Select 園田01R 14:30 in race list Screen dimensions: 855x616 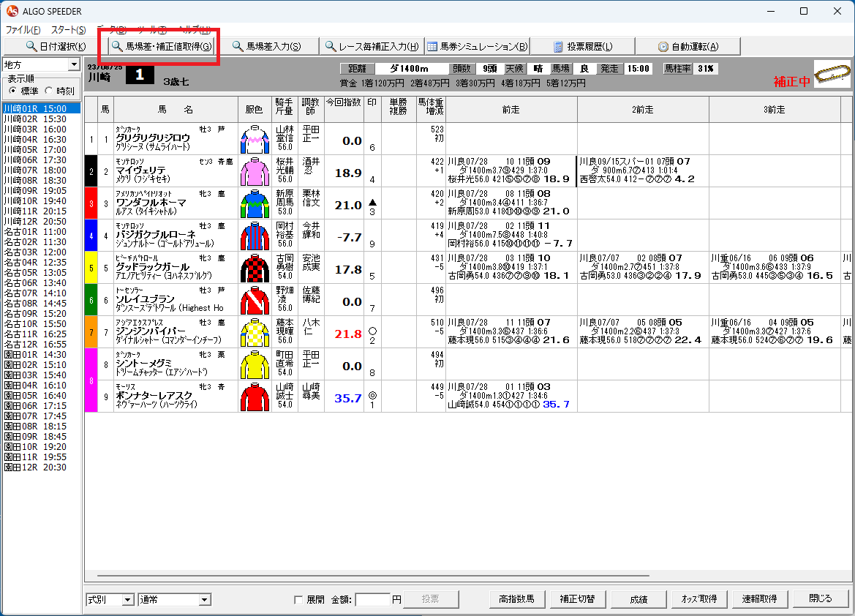click(x=42, y=355)
